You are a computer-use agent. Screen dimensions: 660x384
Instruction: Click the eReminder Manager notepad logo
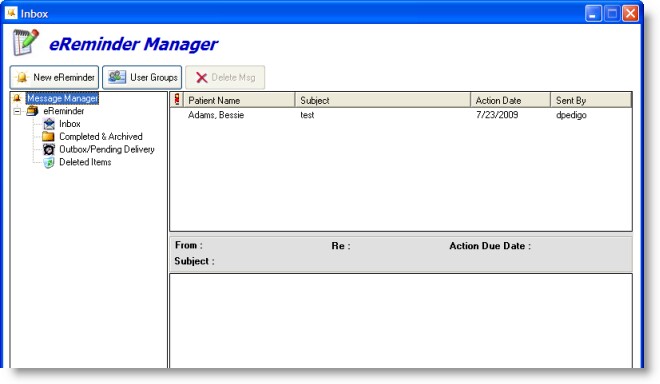click(25, 42)
